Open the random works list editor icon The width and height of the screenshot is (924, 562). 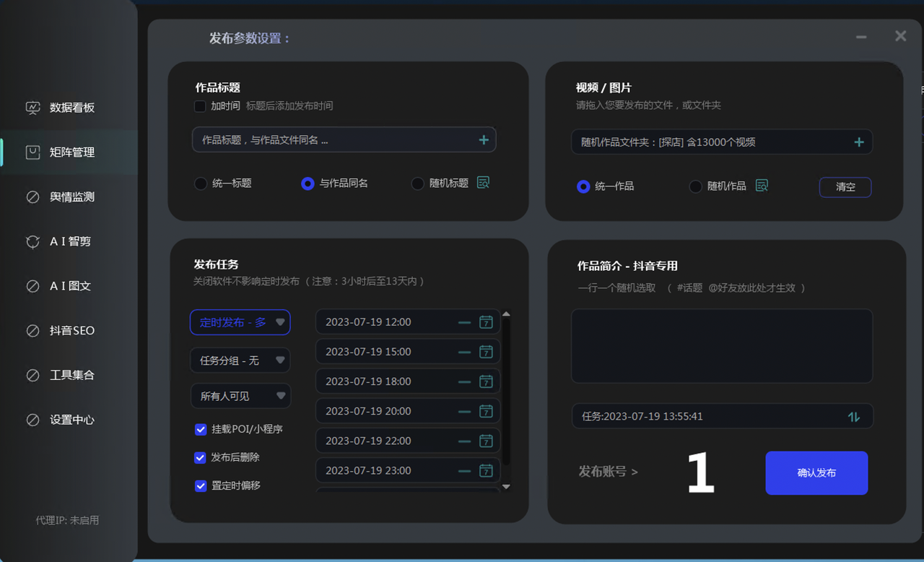click(762, 186)
